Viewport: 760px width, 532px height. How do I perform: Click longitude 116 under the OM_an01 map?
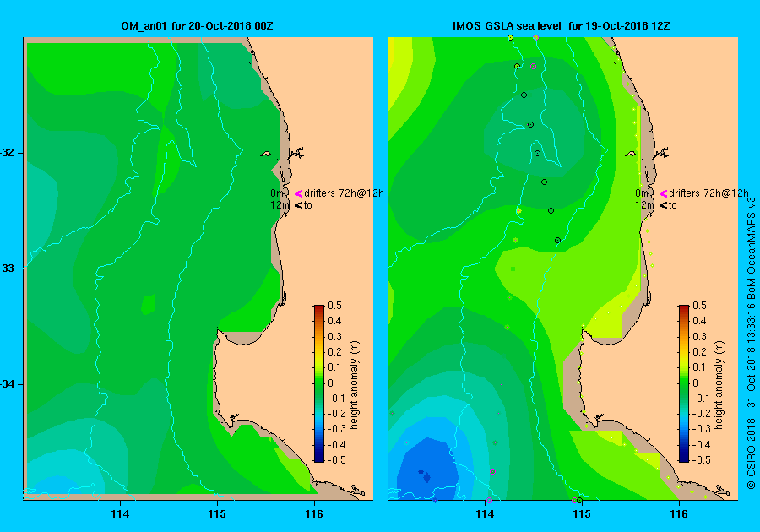tap(314, 514)
